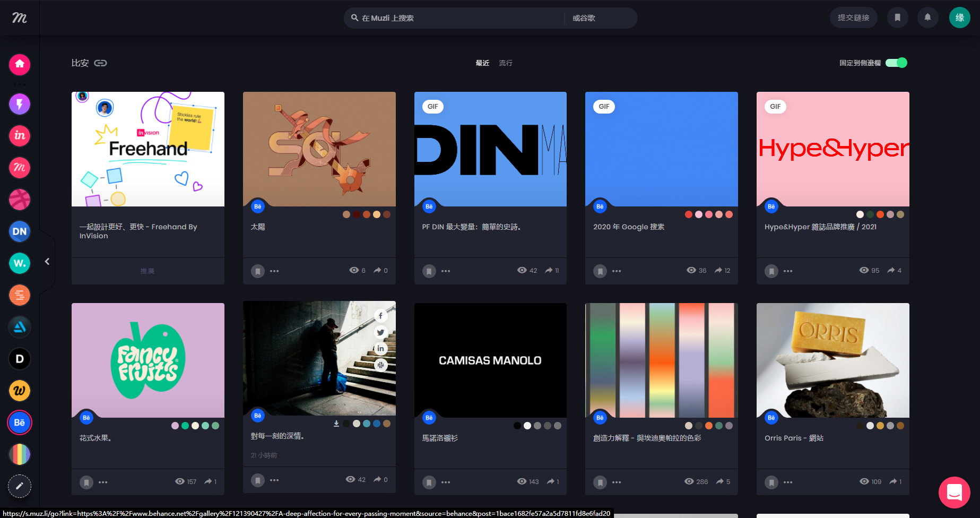The height and width of the screenshot is (518, 980).
Task: Open more options on 'PF DIN' card
Action: tap(446, 271)
